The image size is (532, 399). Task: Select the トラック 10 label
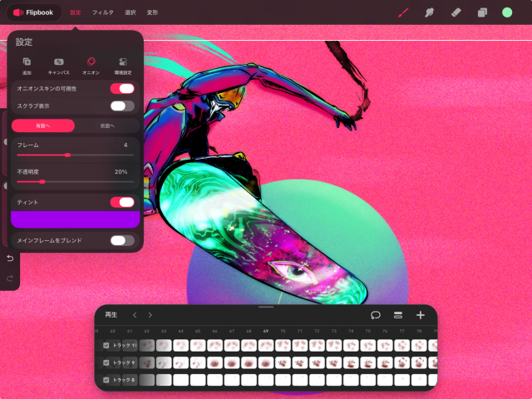125,346
